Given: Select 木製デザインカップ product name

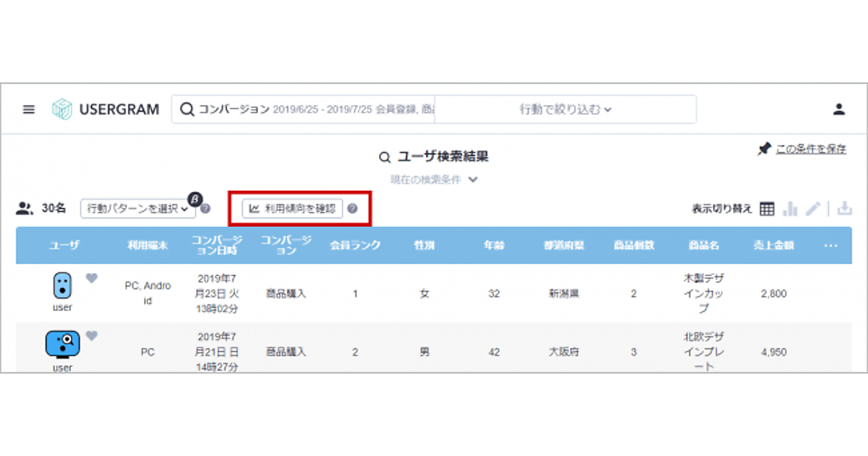Looking at the screenshot, I should (x=703, y=293).
